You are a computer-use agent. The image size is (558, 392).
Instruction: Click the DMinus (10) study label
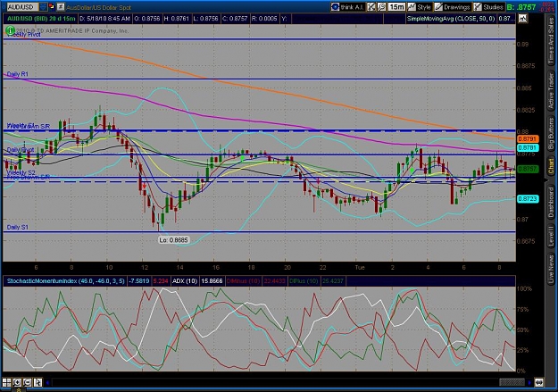(x=243, y=281)
